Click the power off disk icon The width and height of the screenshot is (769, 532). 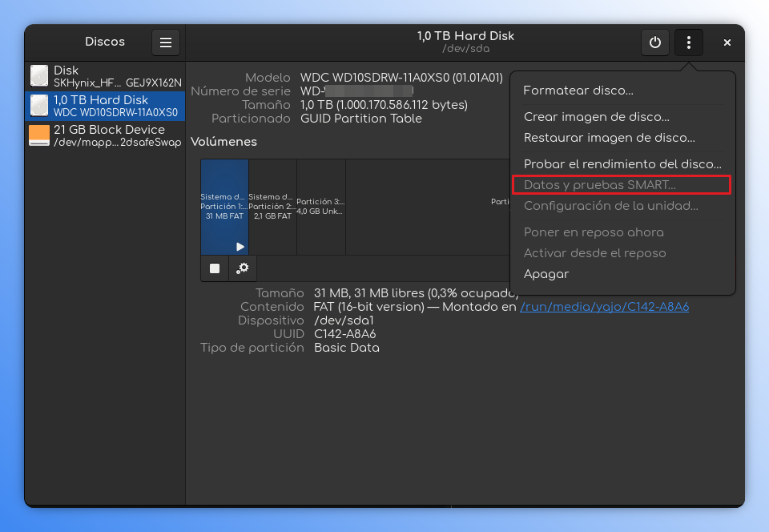point(655,42)
